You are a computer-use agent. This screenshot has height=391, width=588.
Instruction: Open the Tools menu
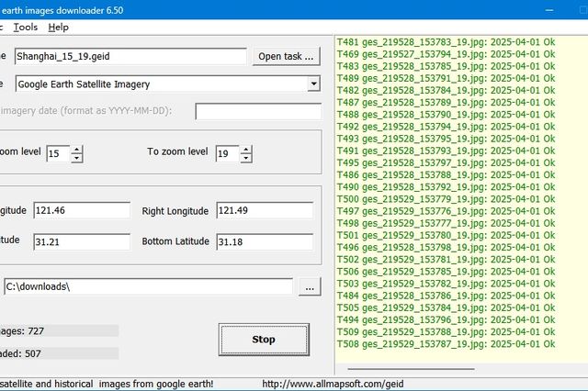pos(26,28)
